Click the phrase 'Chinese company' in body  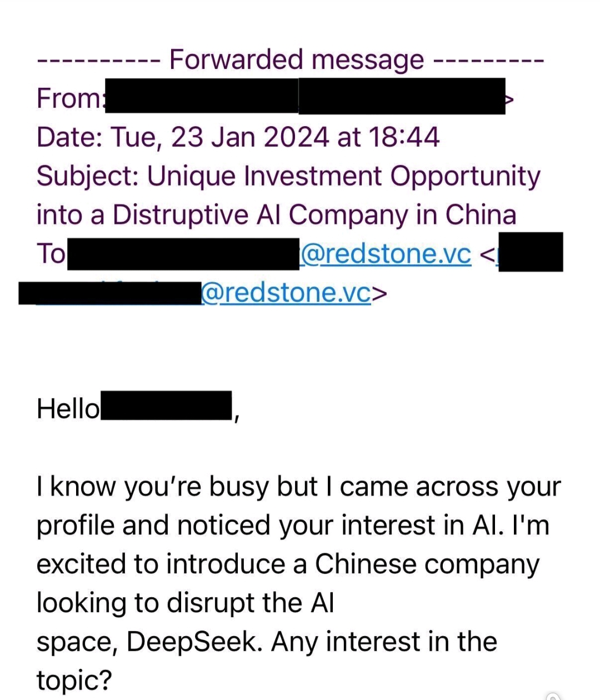coord(427,565)
